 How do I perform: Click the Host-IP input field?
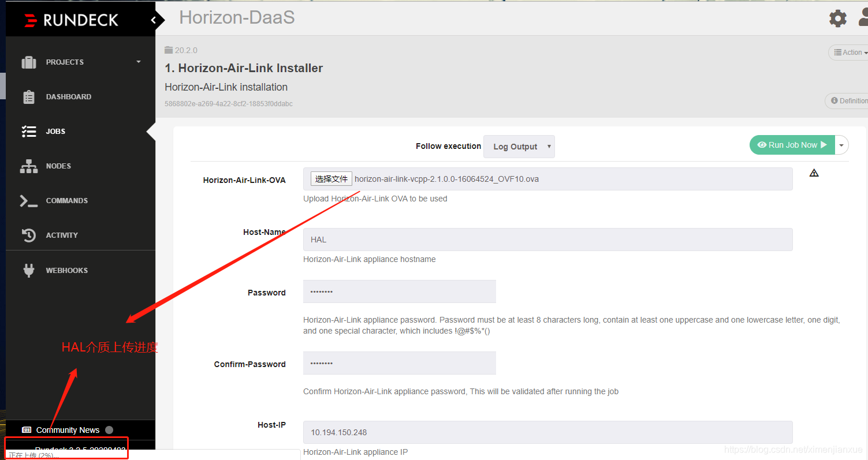click(x=547, y=432)
